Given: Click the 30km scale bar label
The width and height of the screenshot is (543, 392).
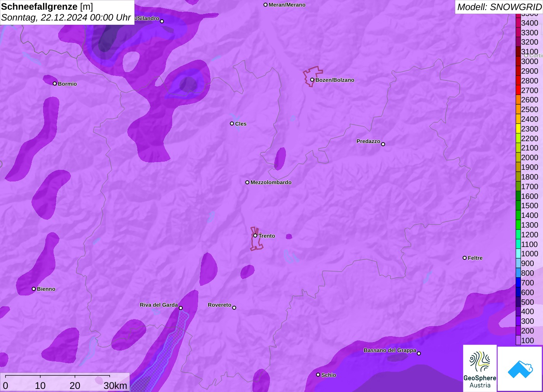Looking at the screenshot, I should (115, 385).
